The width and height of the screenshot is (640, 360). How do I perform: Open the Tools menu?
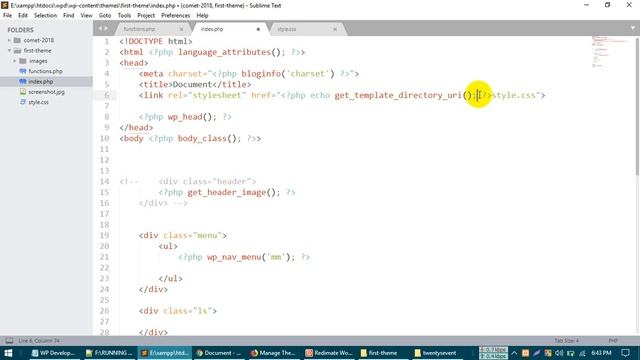click(x=124, y=16)
